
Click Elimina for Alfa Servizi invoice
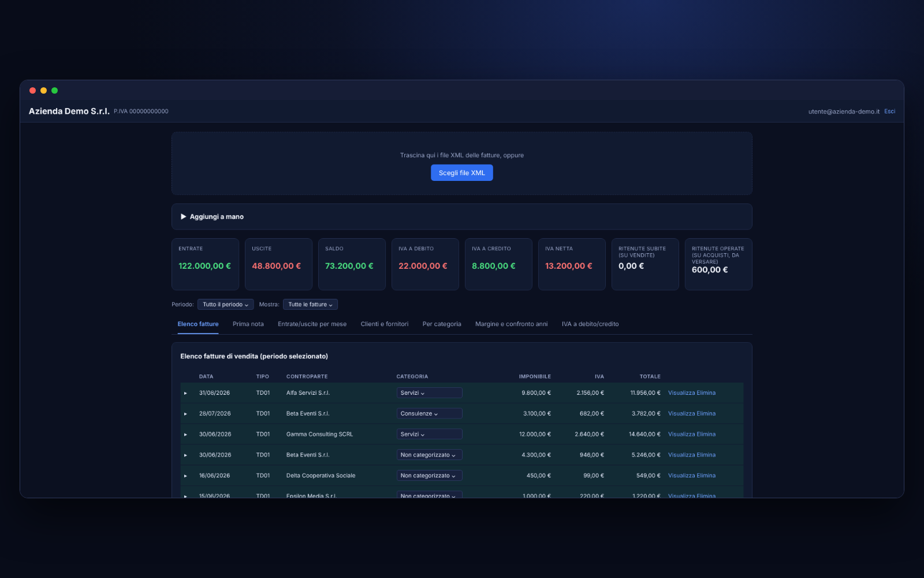[706, 393]
